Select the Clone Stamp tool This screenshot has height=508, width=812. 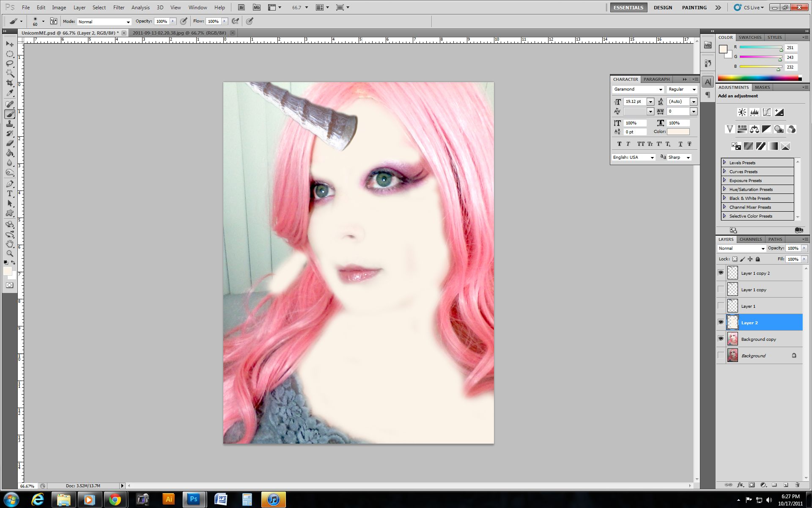click(10, 124)
